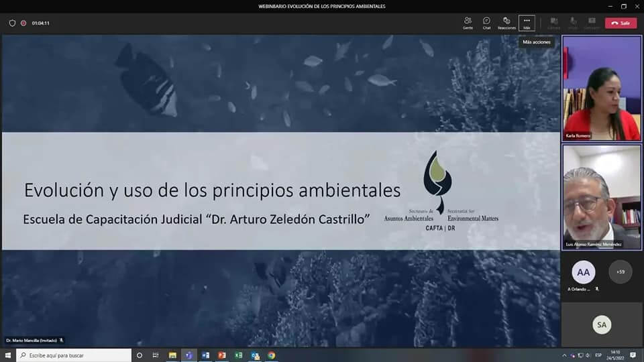This screenshot has height=362, width=644.
Task: Leave the meeting with the Salir button
Action: (621, 23)
